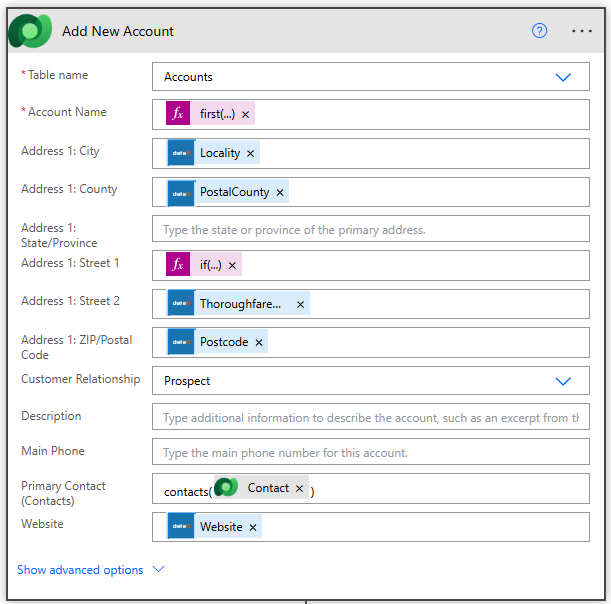Click the State/Province input field
The width and height of the screenshot is (611, 604).
pos(370,230)
